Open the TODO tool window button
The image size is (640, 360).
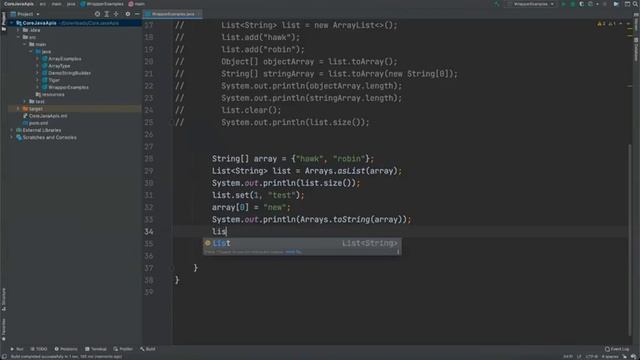click(39, 349)
